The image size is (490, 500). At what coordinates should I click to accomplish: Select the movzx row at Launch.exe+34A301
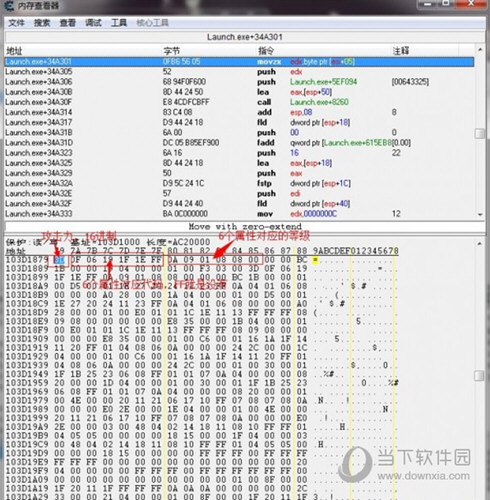[239, 62]
